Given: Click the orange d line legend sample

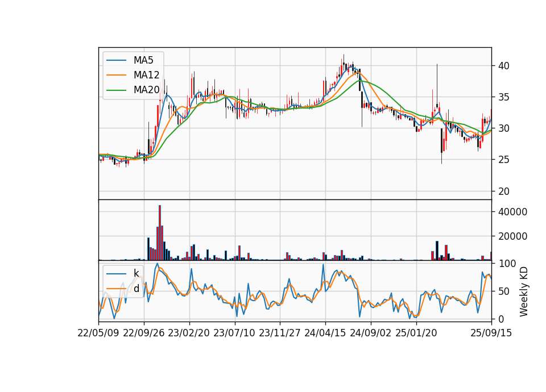Looking at the screenshot, I should (x=116, y=289).
